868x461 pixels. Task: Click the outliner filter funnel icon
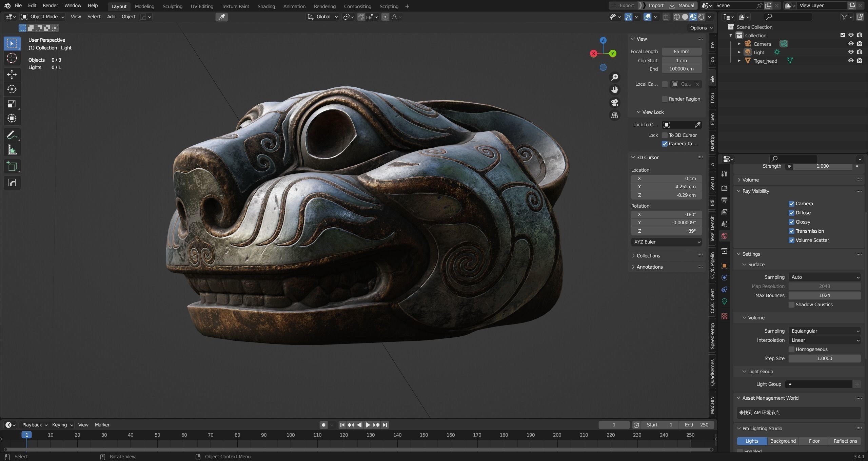click(x=844, y=17)
